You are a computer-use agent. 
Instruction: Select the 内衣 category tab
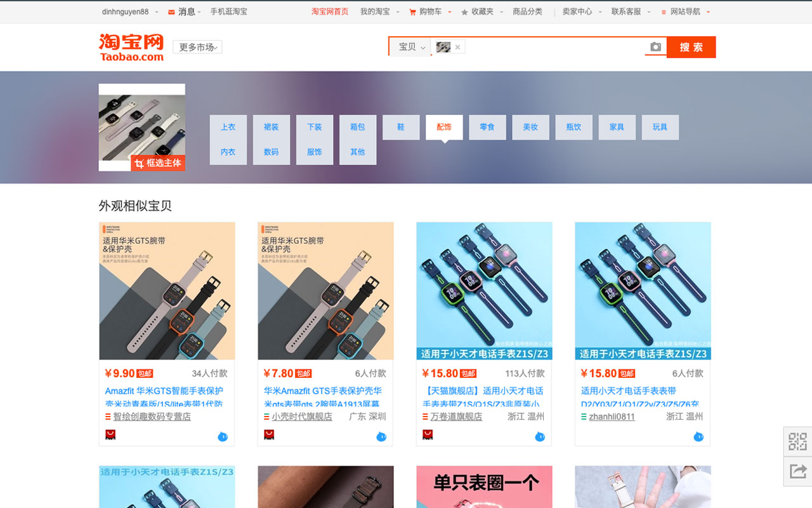point(228,152)
